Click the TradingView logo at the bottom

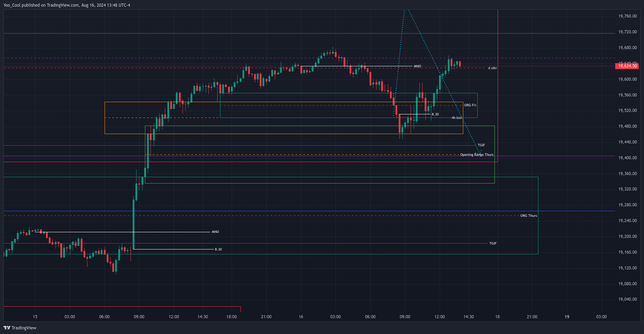pyautogui.click(x=20, y=328)
